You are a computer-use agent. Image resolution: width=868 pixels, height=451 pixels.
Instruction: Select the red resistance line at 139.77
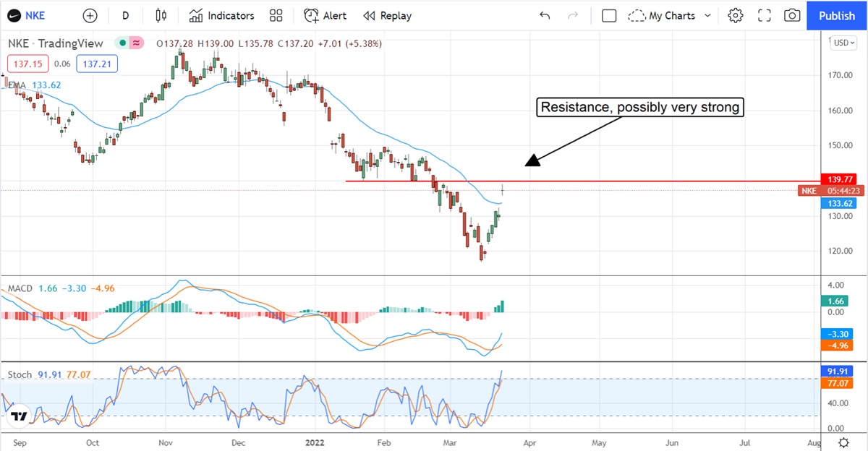coord(579,181)
